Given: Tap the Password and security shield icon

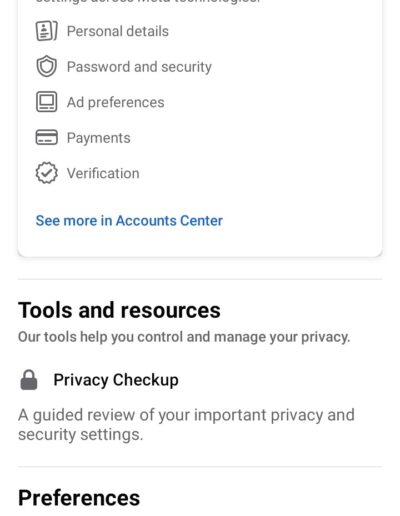Looking at the screenshot, I should tap(46, 66).
